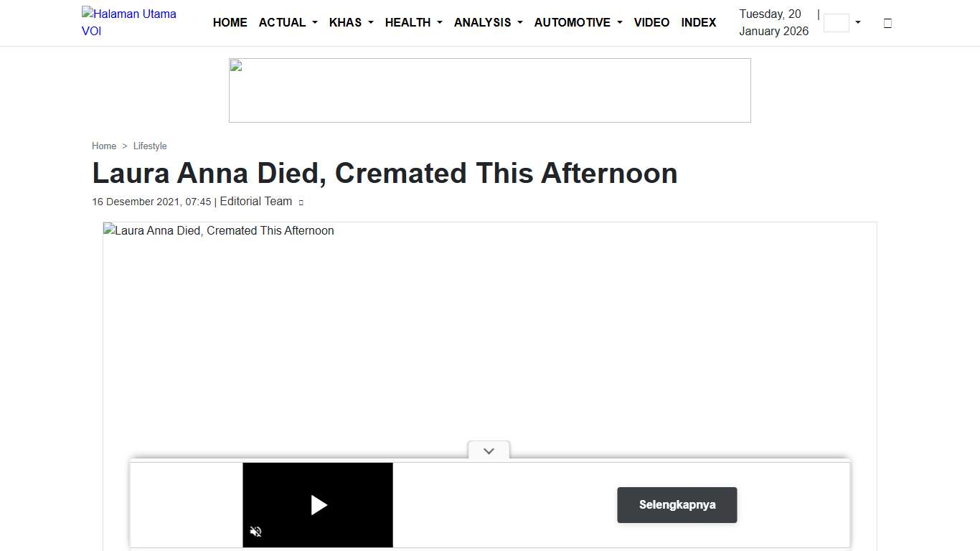Click the article headline
The image size is (980, 551).
tap(385, 173)
